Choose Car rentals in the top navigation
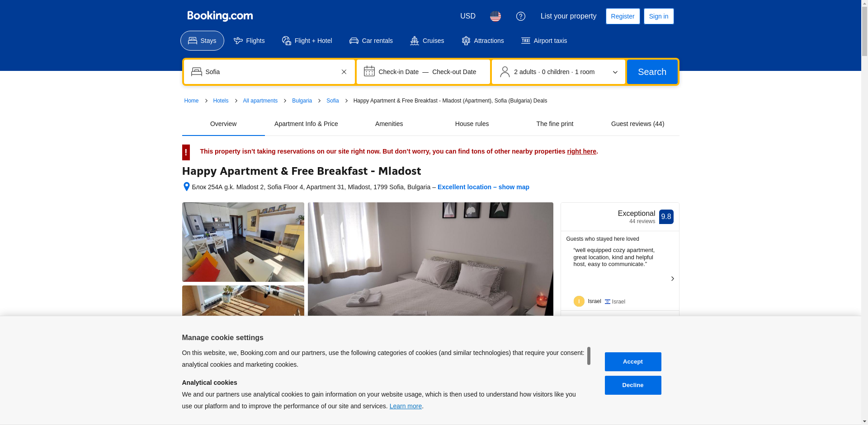Screen dimensions: 868x425 pos(371,41)
